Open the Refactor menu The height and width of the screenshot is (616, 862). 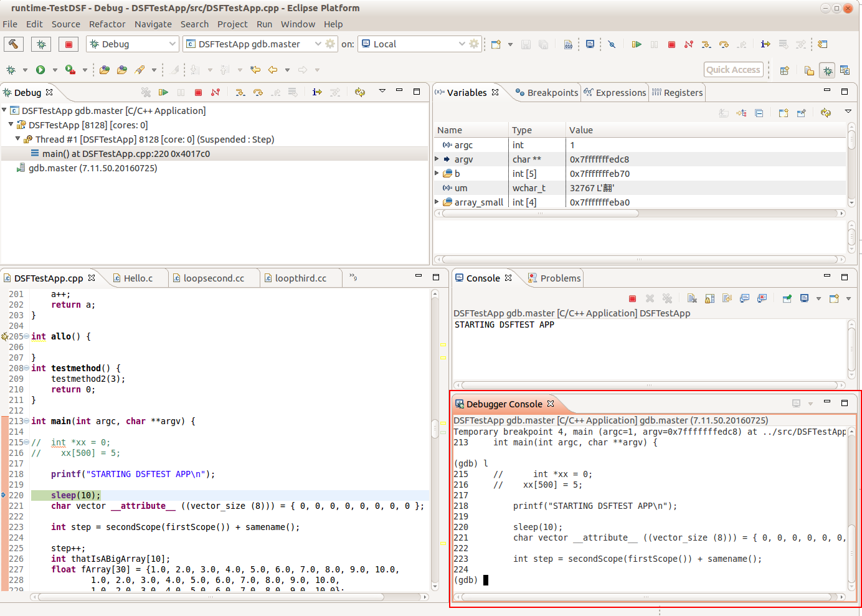(x=107, y=24)
